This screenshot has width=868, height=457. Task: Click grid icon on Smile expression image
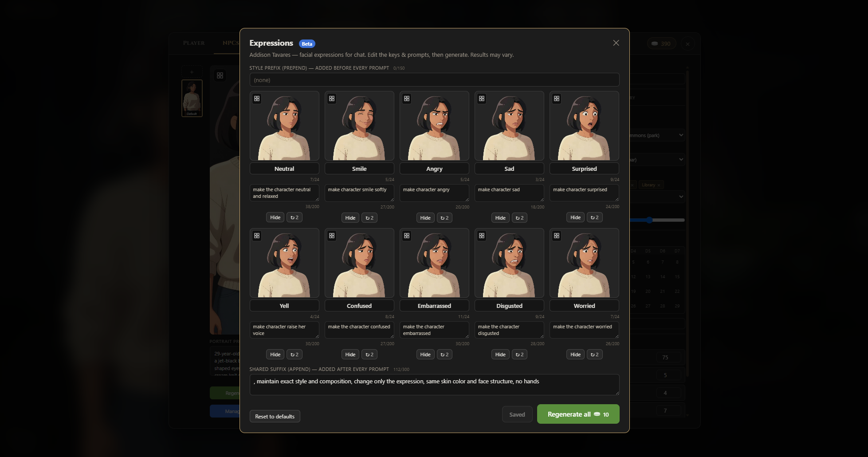332,98
